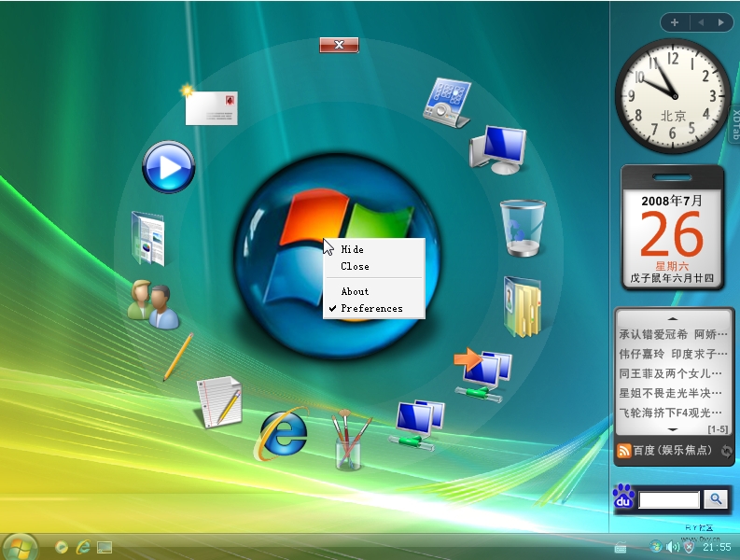Select About in the context menu

point(355,291)
